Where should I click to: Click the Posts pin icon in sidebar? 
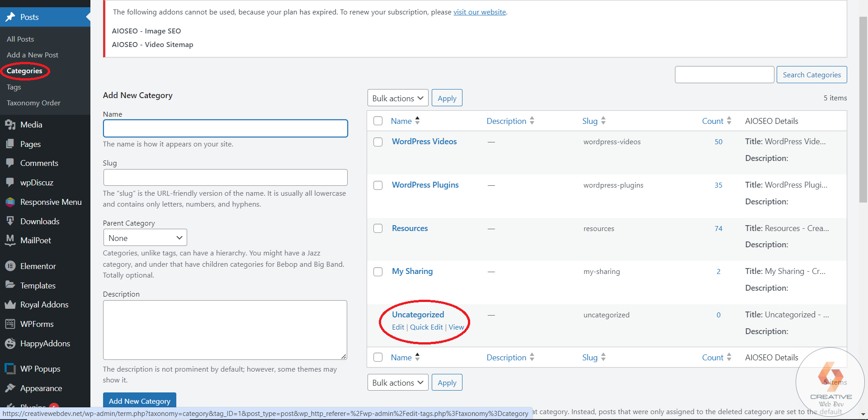(10, 17)
